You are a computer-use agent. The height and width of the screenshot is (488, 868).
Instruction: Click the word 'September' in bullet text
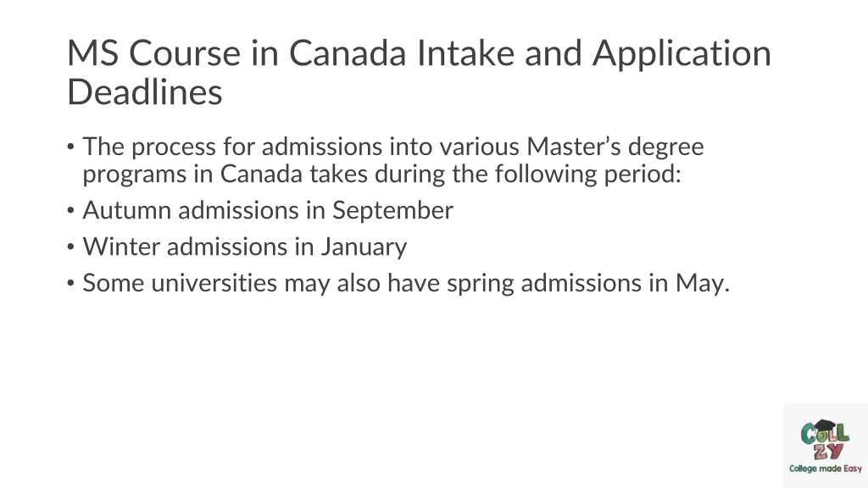[x=392, y=211]
